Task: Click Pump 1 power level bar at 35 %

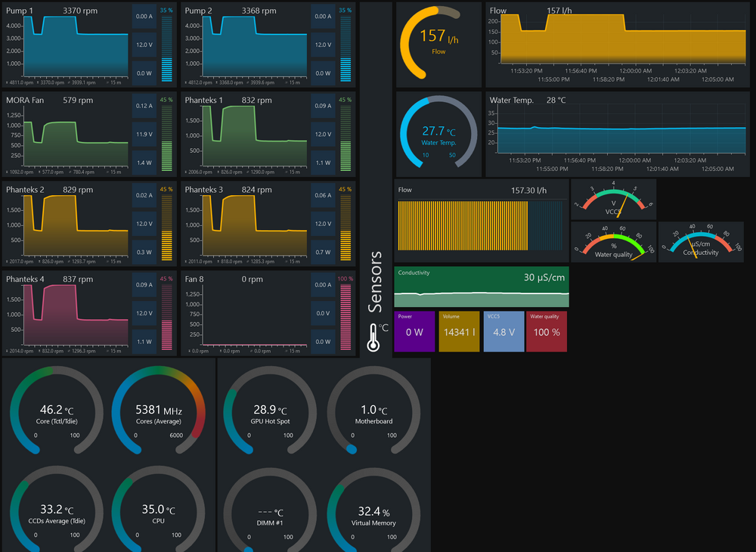Action: coord(166,49)
